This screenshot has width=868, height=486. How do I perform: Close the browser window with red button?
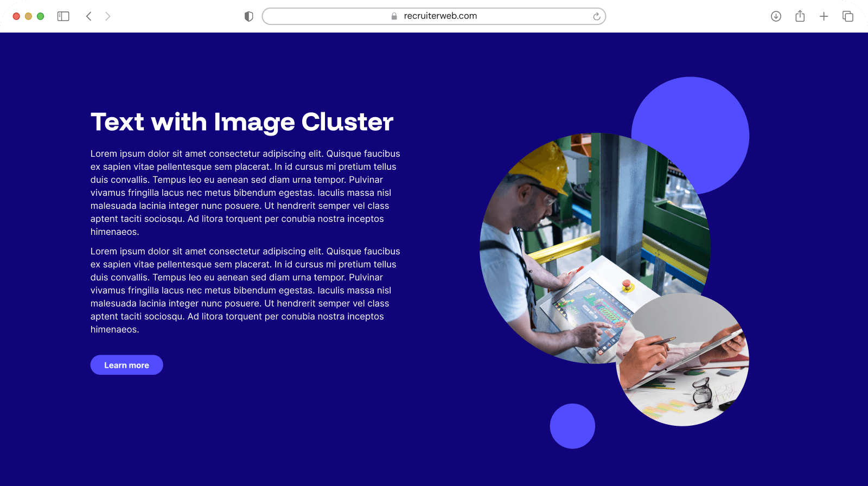pos(16,16)
